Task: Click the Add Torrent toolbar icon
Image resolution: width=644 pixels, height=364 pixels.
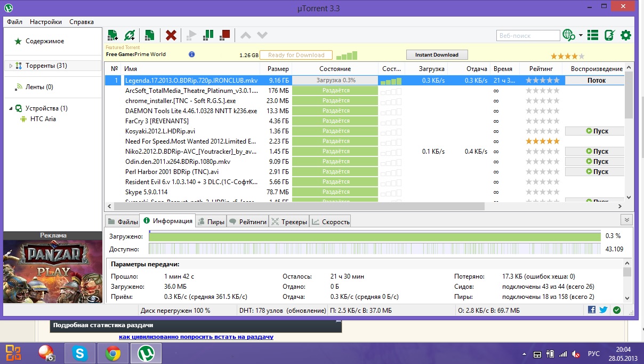Action: (112, 35)
